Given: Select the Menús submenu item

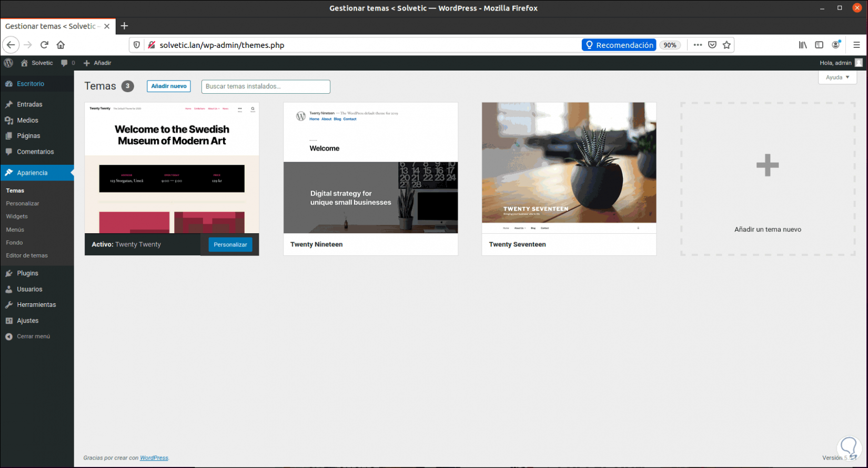Looking at the screenshot, I should pyautogui.click(x=15, y=230).
